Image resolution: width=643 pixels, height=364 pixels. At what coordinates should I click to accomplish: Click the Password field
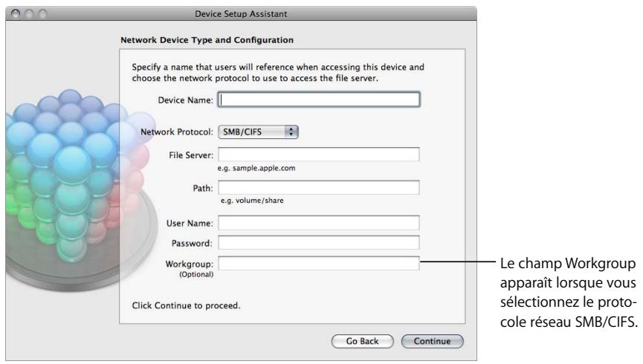(319, 243)
